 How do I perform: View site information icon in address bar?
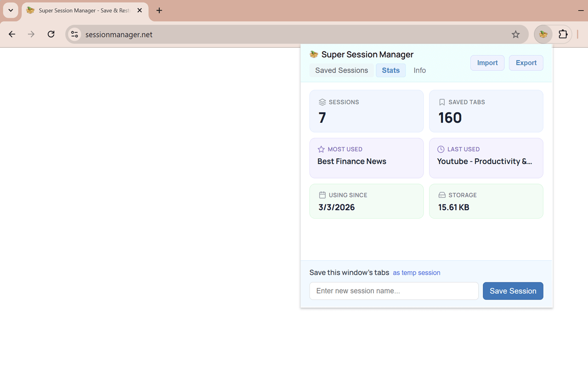[74, 34]
